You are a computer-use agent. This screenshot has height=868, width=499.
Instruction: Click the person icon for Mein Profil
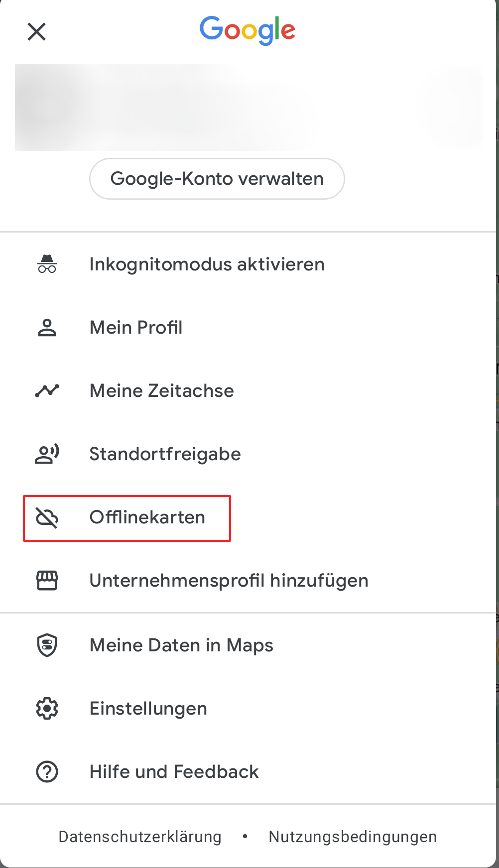pos(47,328)
